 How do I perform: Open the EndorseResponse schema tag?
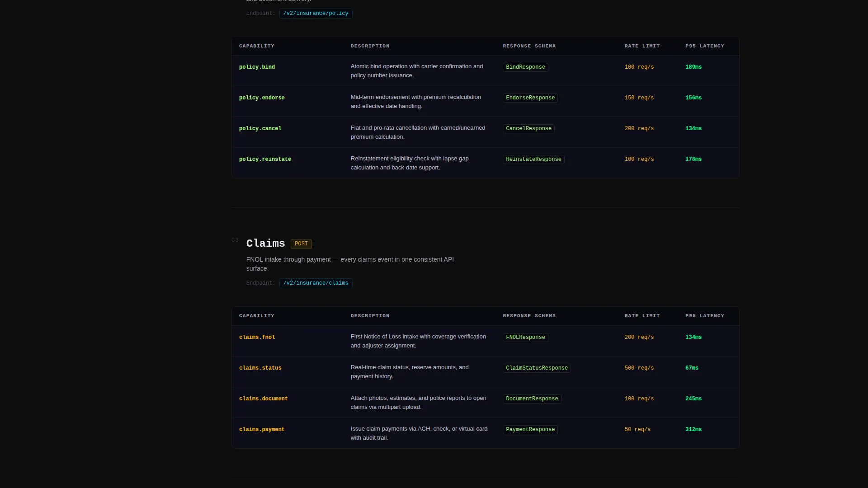pos(530,98)
